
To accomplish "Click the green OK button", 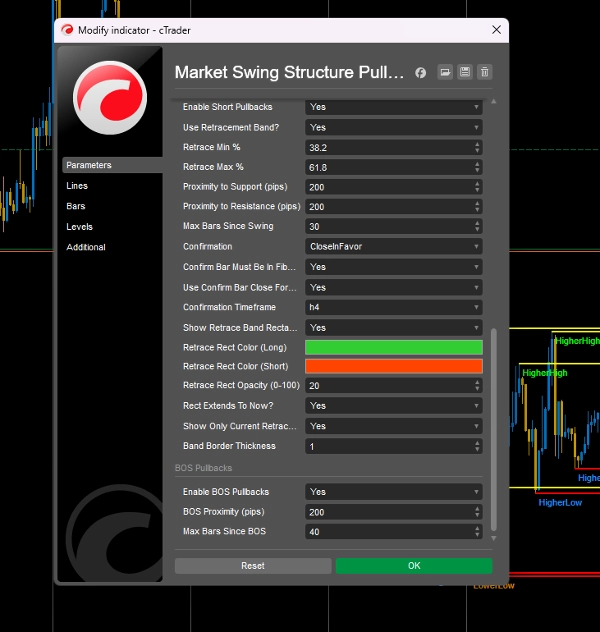I will 414,566.
